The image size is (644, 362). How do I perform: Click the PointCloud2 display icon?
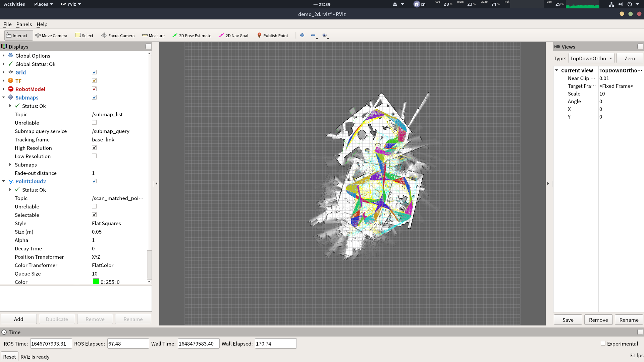pyautogui.click(x=11, y=181)
